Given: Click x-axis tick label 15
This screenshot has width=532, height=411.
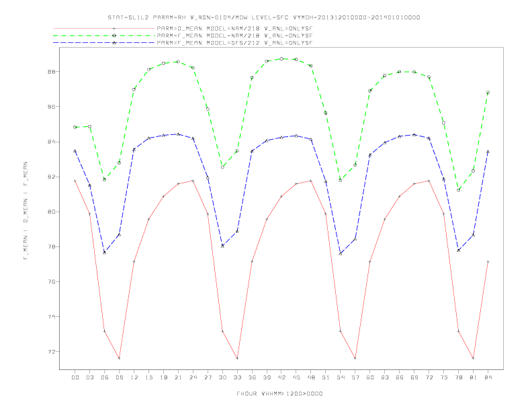Looking at the screenshot, I should pos(148,377).
